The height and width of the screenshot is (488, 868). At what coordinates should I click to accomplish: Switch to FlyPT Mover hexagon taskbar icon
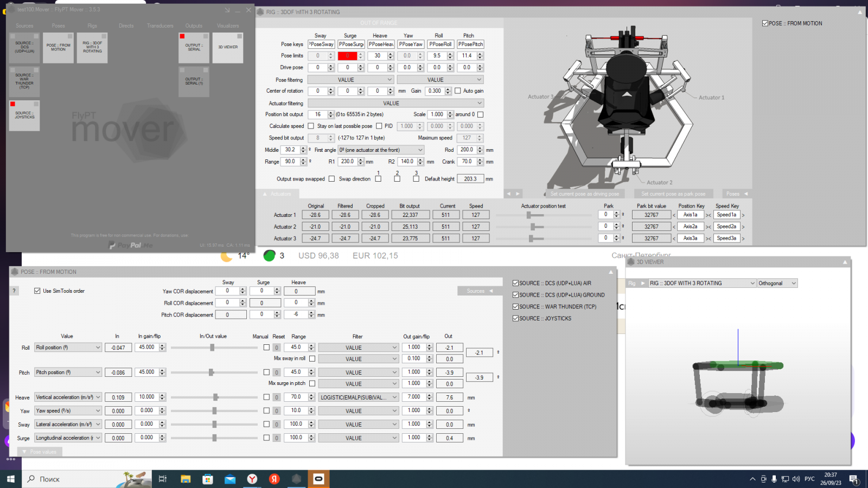click(x=296, y=479)
